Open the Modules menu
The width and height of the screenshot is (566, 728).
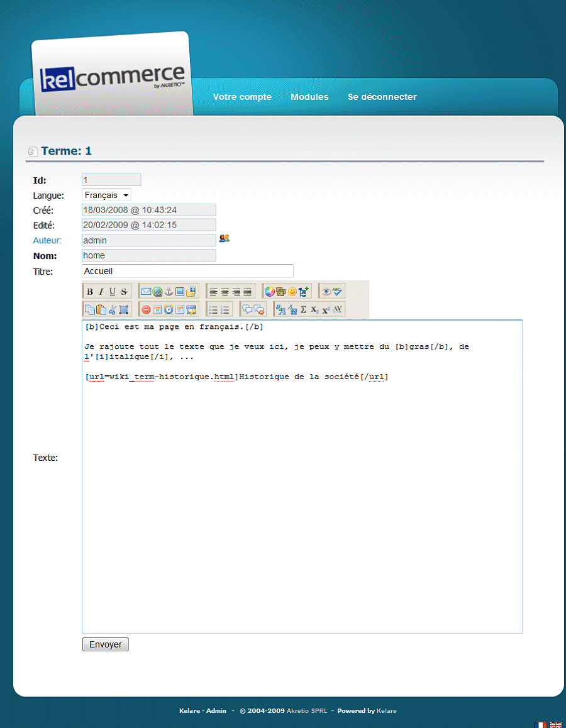click(x=309, y=97)
